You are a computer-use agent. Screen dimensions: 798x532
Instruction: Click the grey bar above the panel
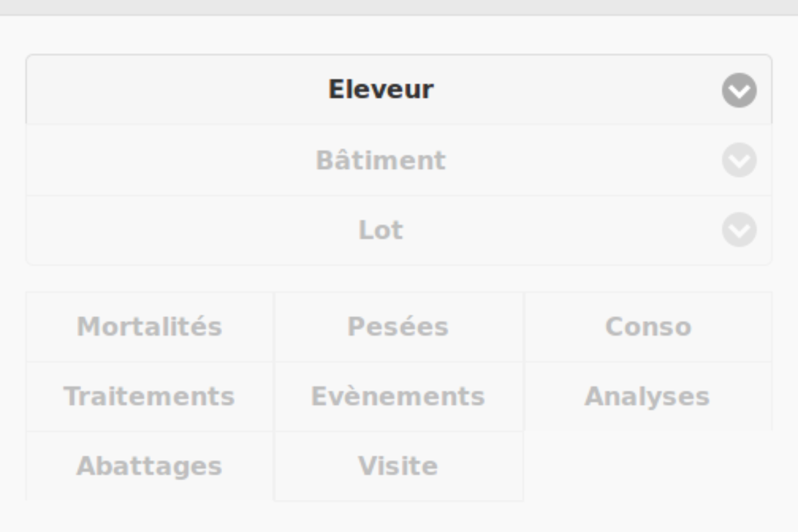coord(399,7)
